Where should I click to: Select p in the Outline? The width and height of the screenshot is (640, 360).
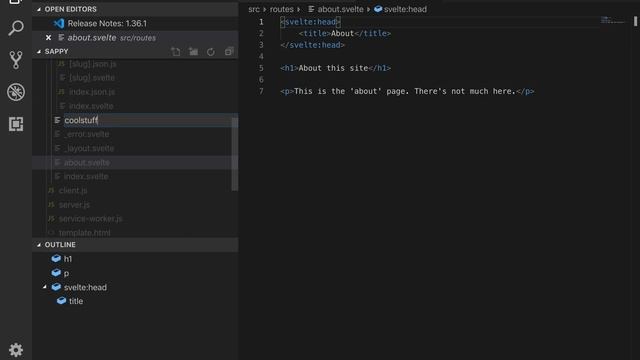tap(66, 273)
